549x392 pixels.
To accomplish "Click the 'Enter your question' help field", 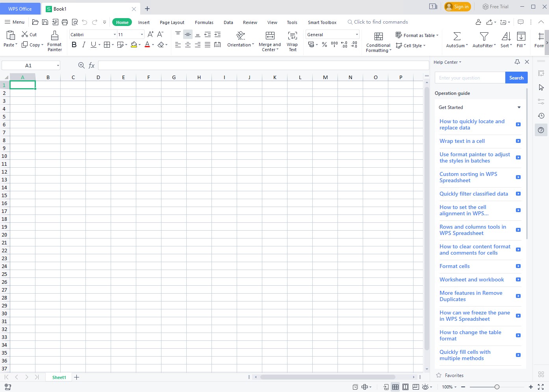I will tap(469, 78).
